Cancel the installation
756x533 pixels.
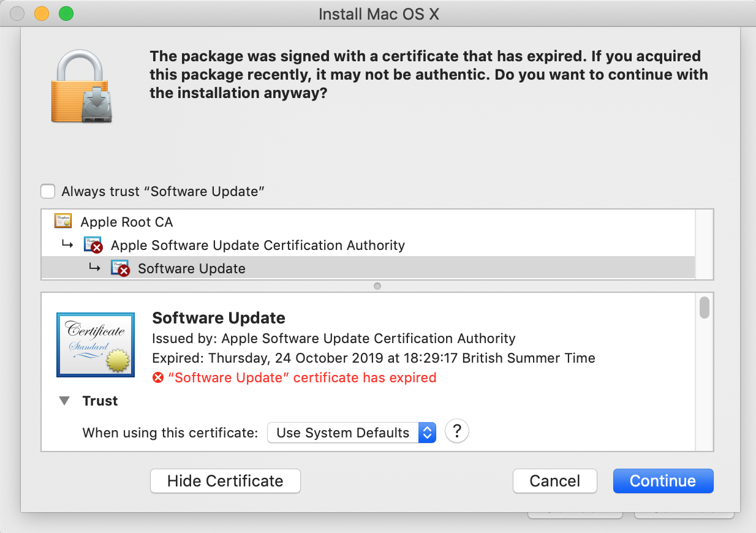(554, 481)
